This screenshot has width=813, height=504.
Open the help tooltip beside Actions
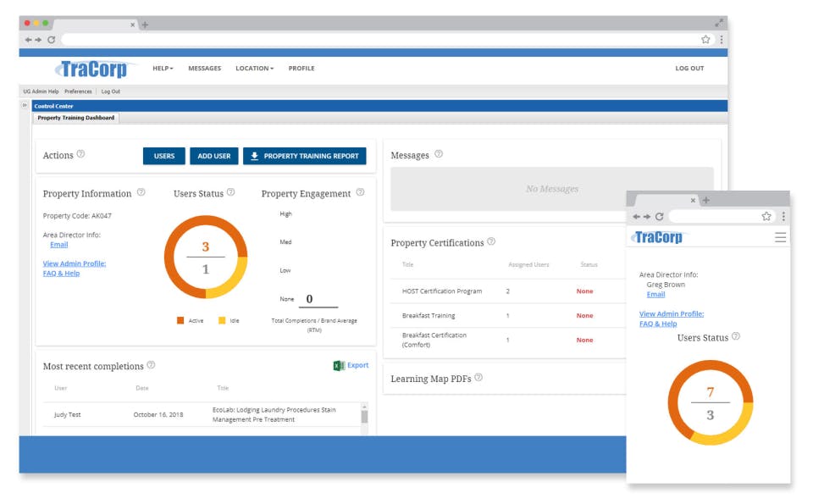[x=80, y=155]
